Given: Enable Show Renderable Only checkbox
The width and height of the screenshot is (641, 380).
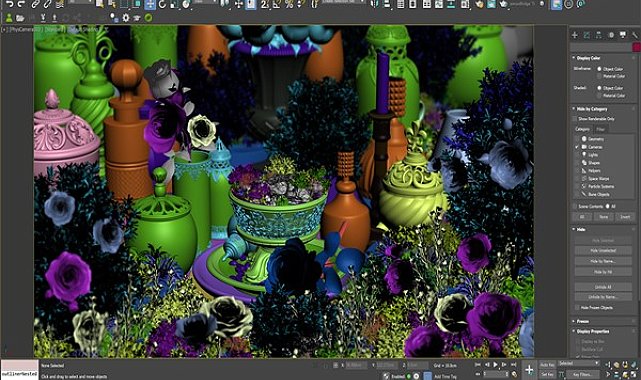Looking at the screenshot, I should tap(574, 119).
